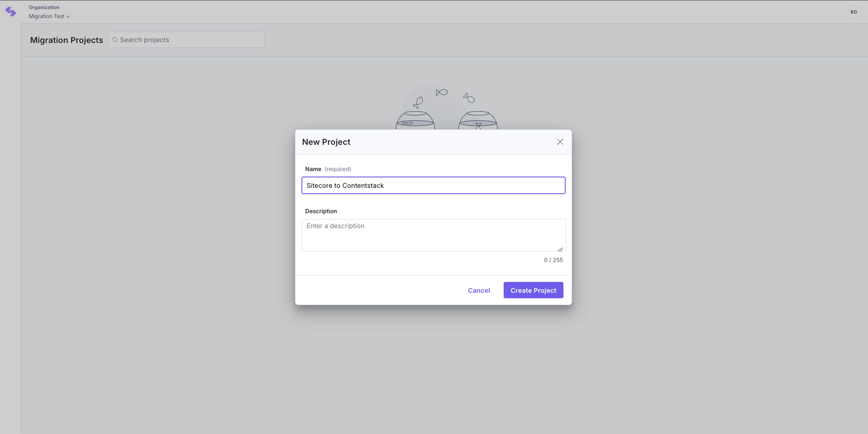Focus the Search projects field

point(186,40)
